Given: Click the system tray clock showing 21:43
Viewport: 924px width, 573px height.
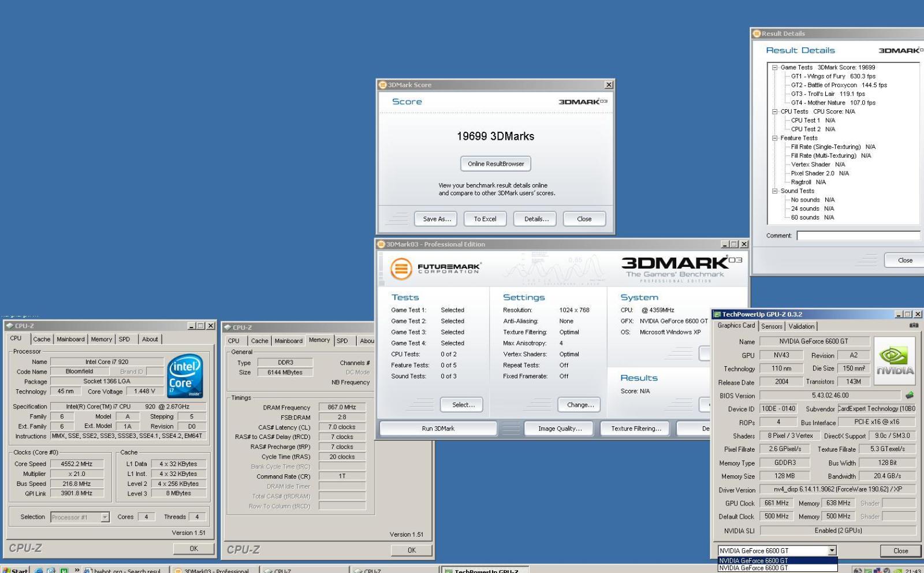Looking at the screenshot, I should tap(913, 571).
